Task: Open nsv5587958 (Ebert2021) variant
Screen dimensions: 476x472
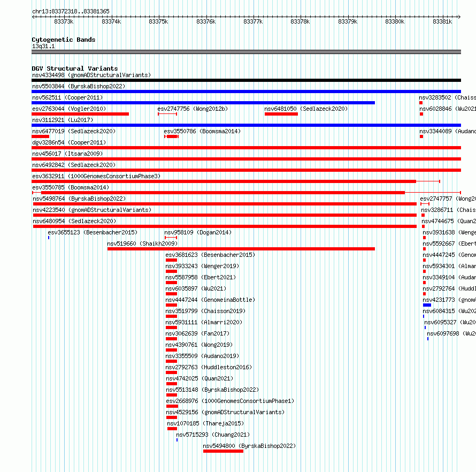Action: tap(201, 277)
